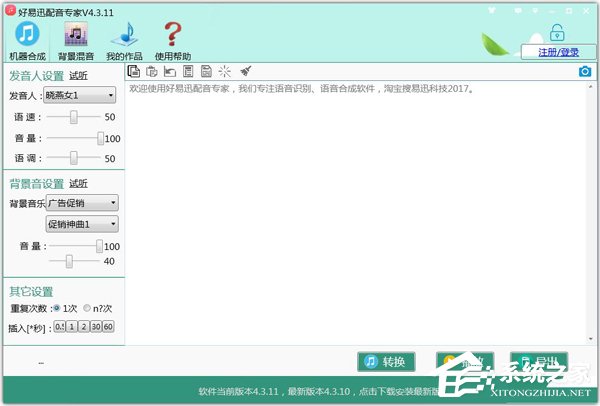The height and width of the screenshot is (406, 600).
Task: Select the n?次 repeat radio button
Action: pyautogui.click(x=87, y=308)
